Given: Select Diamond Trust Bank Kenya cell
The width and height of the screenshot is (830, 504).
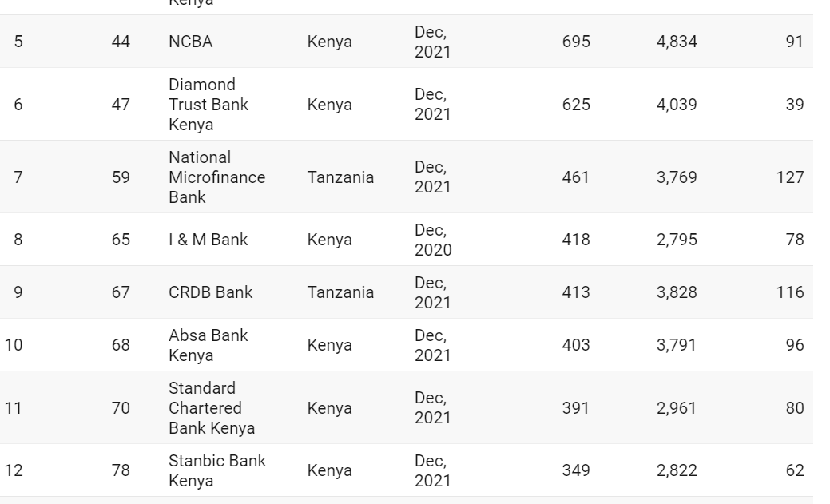Looking at the screenshot, I should (208, 105).
